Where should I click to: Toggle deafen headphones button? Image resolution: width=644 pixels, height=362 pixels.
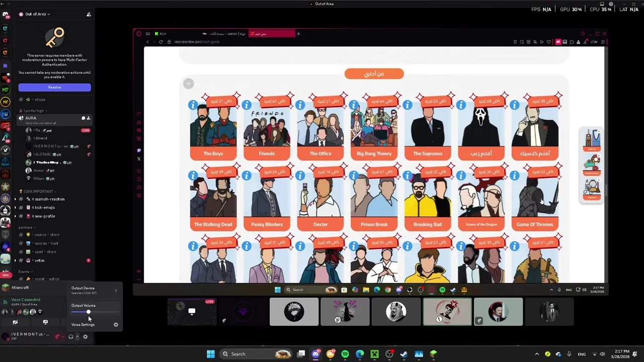(71, 337)
